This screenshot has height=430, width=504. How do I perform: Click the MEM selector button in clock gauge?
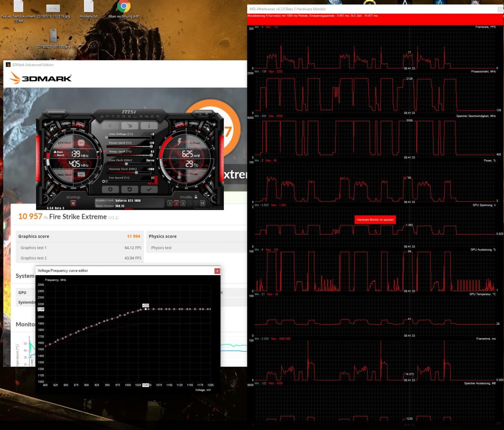pos(81,174)
